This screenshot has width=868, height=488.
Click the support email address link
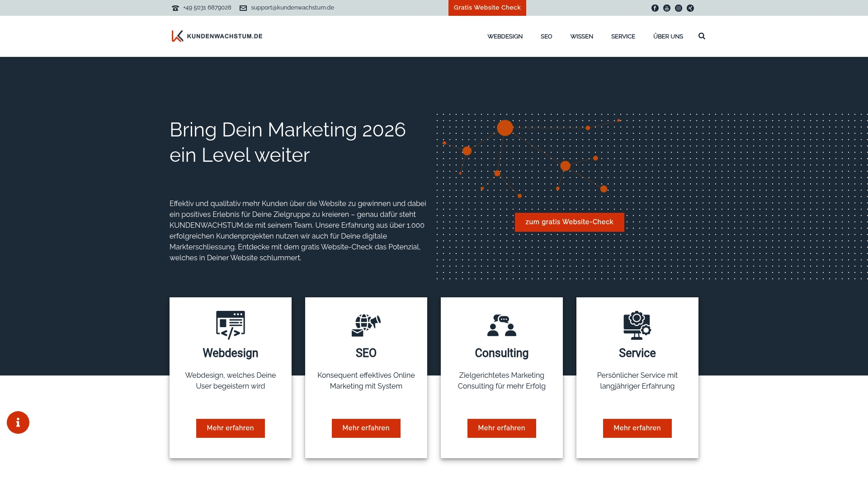pyautogui.click(x=292, y=8)
